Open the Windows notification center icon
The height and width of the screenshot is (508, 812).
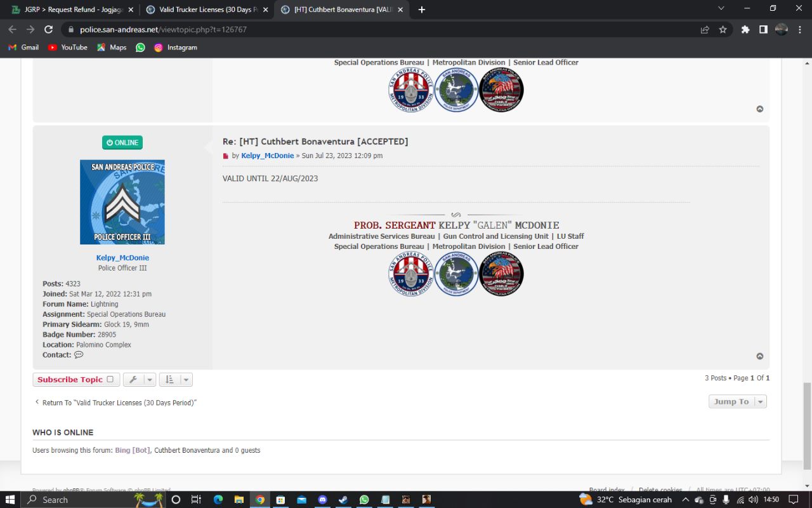coord(793,500)
